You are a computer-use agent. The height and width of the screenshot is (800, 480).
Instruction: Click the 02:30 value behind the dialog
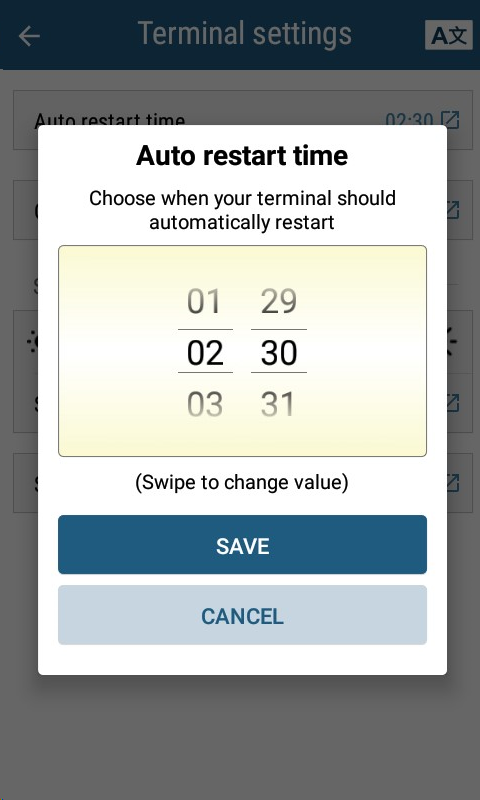click(x=409, y=119)
